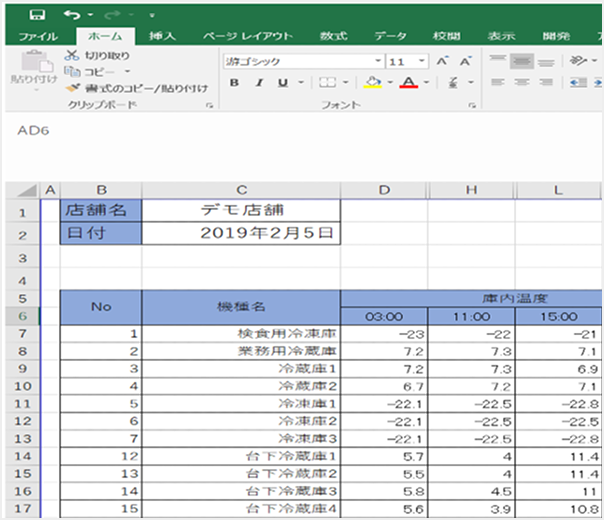Select column D header
Image resolution: width=604 pixels, height=520 pixels.
[384, 190]
